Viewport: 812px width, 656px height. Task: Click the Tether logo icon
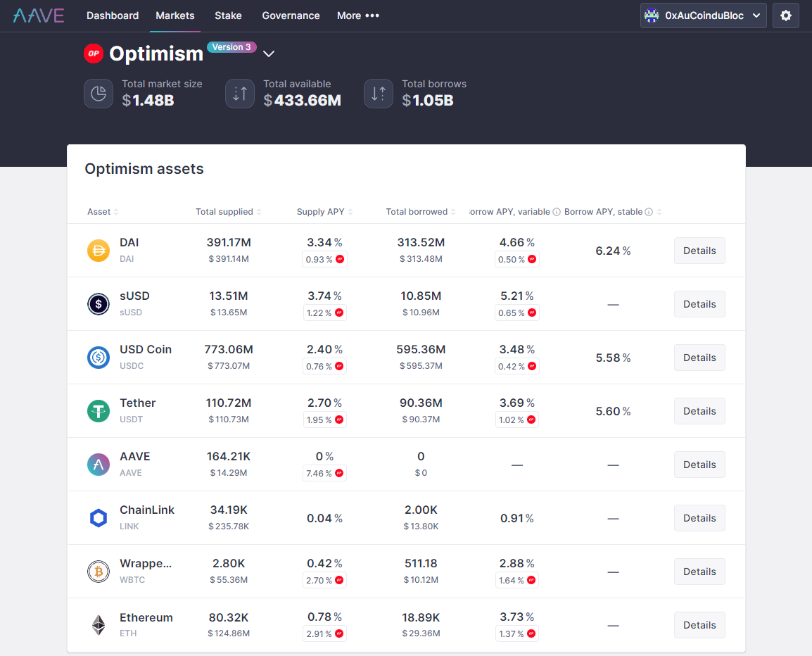pyautogui.click(x=98, y=411)
